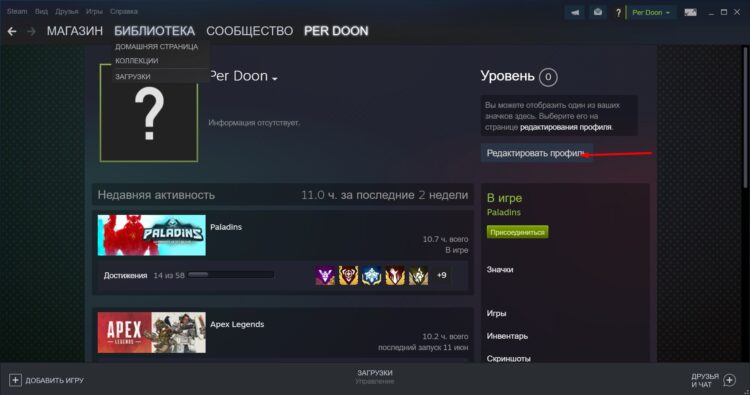750x395 pixels.
Task: Open the Игры section link
Action: [496, 313]
